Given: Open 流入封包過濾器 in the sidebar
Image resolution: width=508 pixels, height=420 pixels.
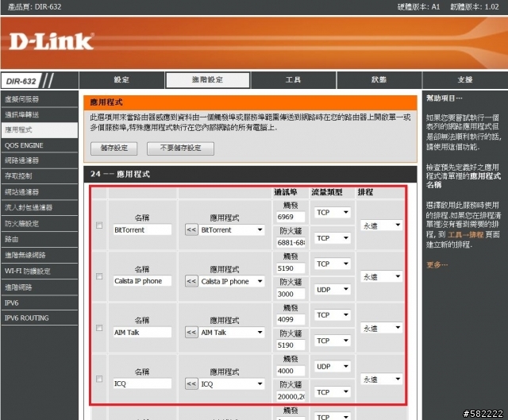Looking at the screenshot, I should coord(40,207).
